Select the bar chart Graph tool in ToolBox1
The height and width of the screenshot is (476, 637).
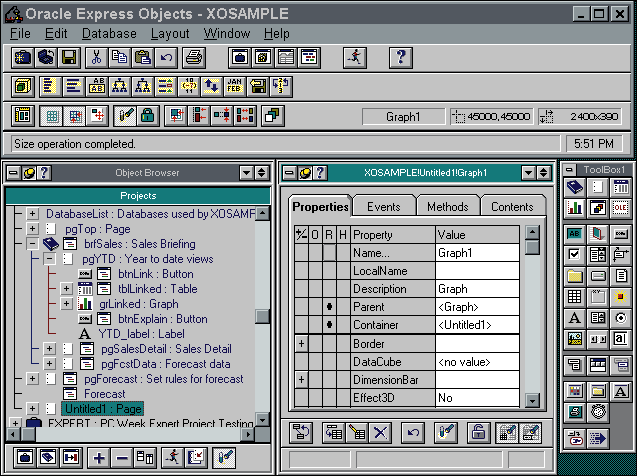click(x=574, y=208)
